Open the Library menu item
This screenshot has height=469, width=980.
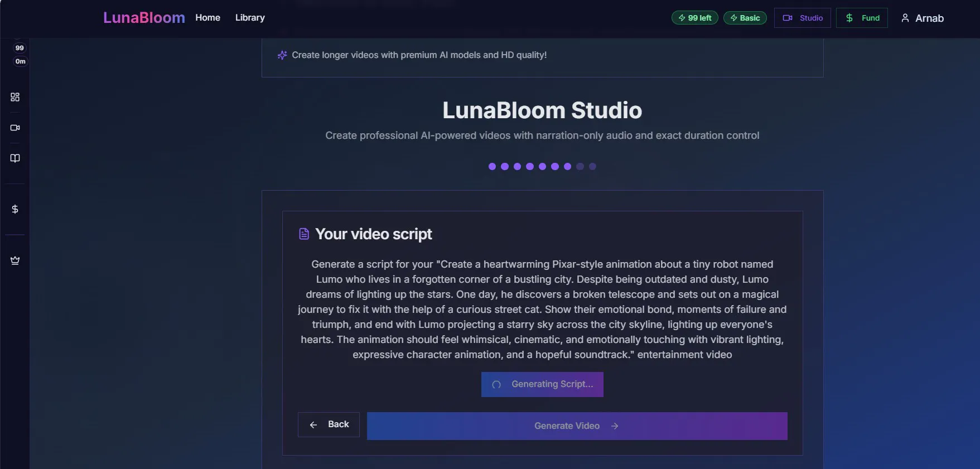coord(250,18)
